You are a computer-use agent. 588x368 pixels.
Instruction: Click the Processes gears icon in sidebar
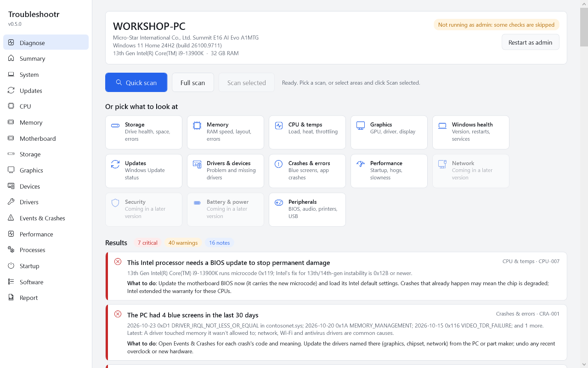pos(11,250)
